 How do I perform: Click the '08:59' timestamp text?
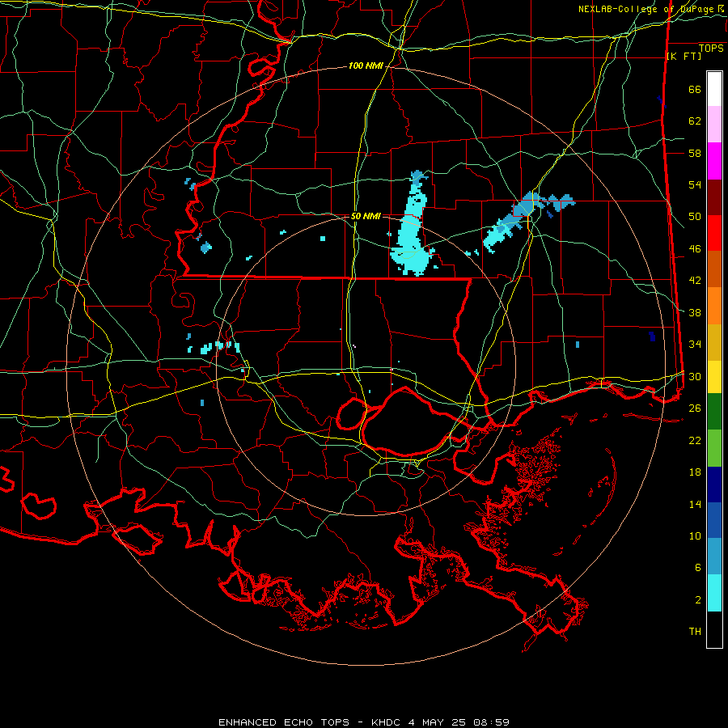tap(491, 722)
